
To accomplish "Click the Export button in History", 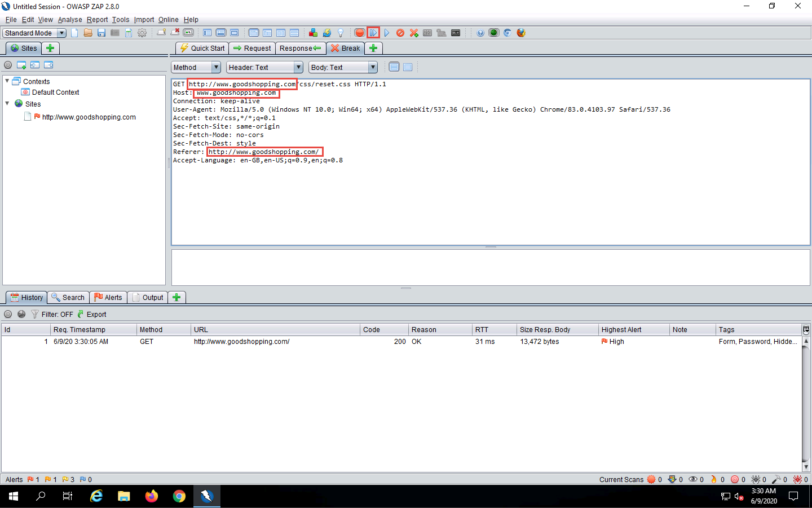I will 91,315.
